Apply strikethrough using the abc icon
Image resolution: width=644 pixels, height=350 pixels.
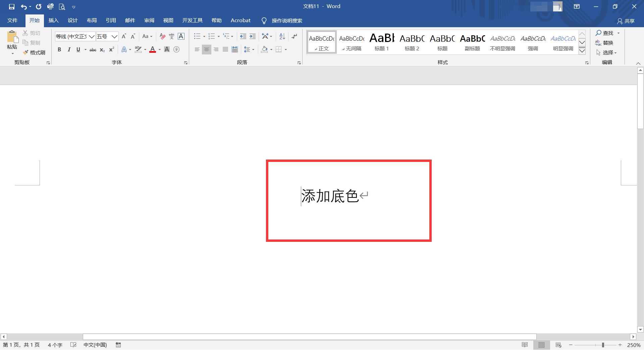coord(93,50)
